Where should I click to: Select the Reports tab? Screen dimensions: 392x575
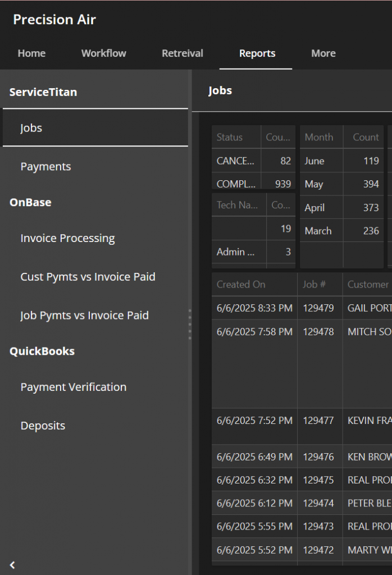(x=257, y=53)
